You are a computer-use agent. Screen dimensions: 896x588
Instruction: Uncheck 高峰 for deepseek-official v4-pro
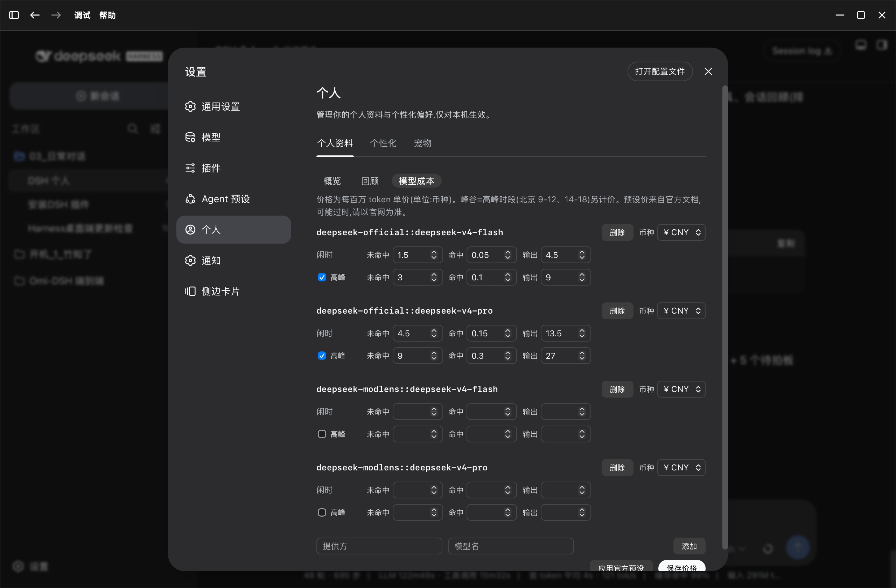[322, 356]
